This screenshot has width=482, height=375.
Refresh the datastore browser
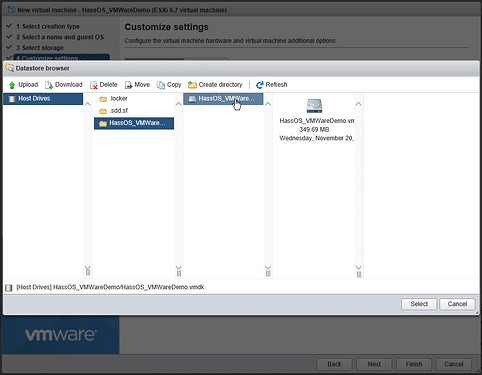click(x=271, y=85)
